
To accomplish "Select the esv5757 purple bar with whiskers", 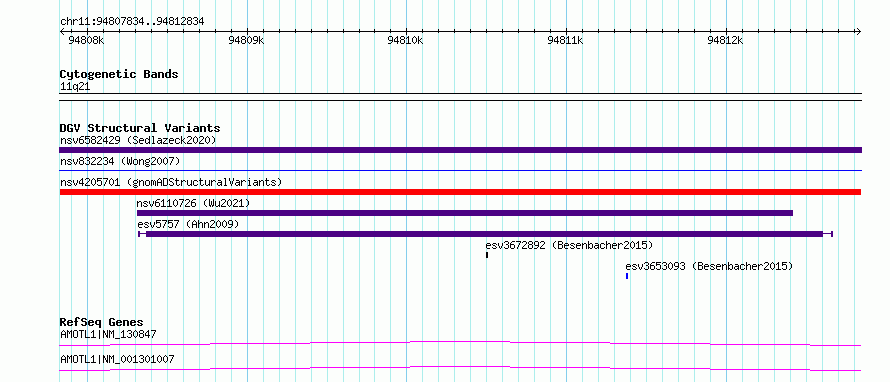I will 485,234.
